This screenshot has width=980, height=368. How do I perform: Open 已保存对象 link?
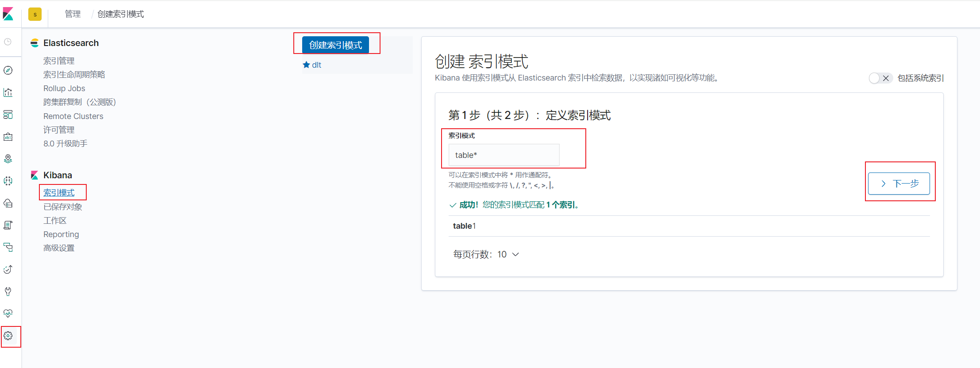(63, 207)
